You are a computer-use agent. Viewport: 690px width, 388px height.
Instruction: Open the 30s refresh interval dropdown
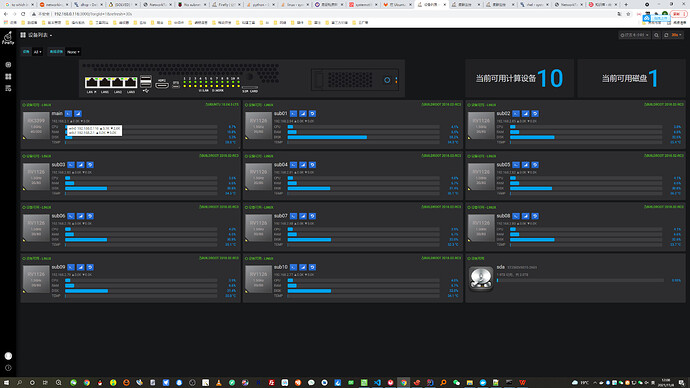(x=676, y=35)
